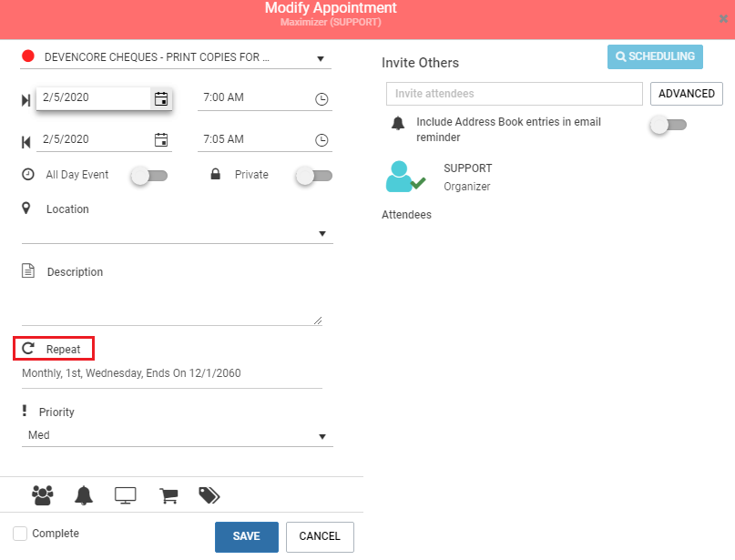Viewport: 735px width, 560px height.
Task: Click the Invite attendees field
Action: pos(515,94)
